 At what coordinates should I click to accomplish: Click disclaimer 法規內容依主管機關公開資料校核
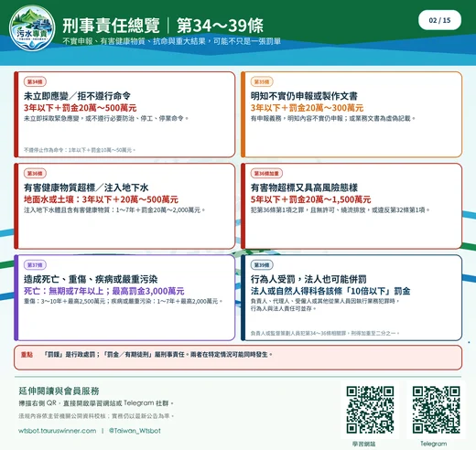[x=96, y=416]
